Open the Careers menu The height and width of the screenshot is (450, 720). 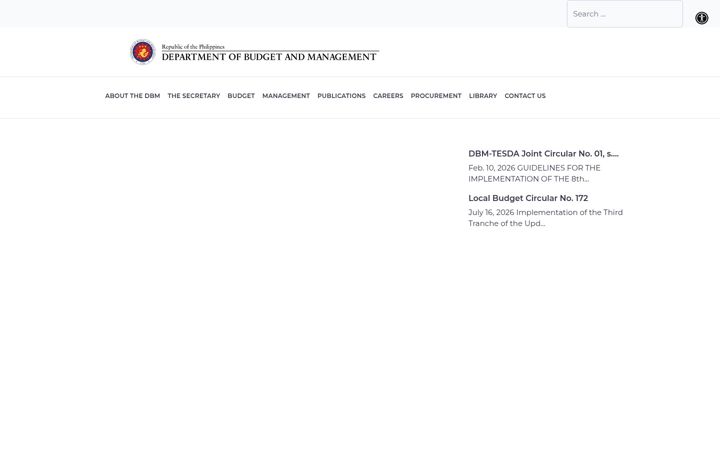pos(388,96)
